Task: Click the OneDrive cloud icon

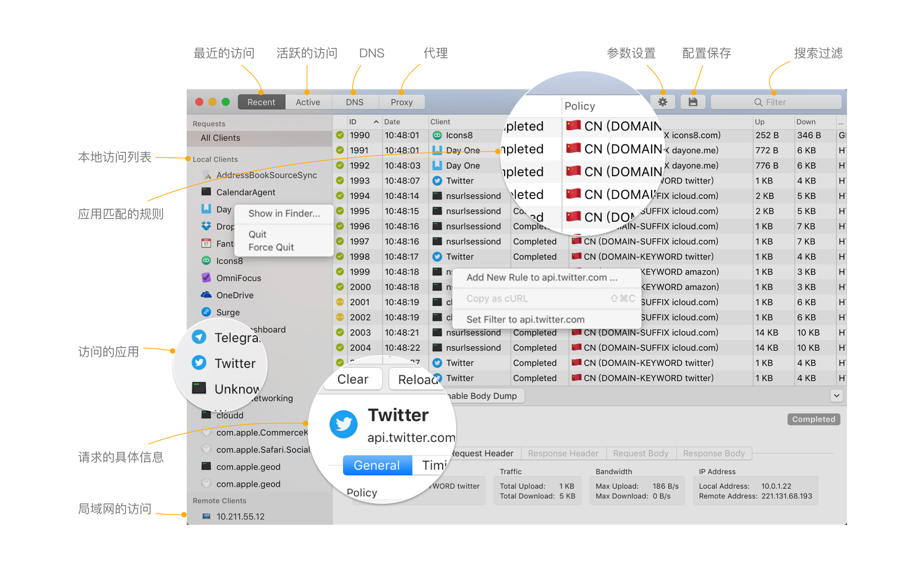Action: click(x=206, y=295)
